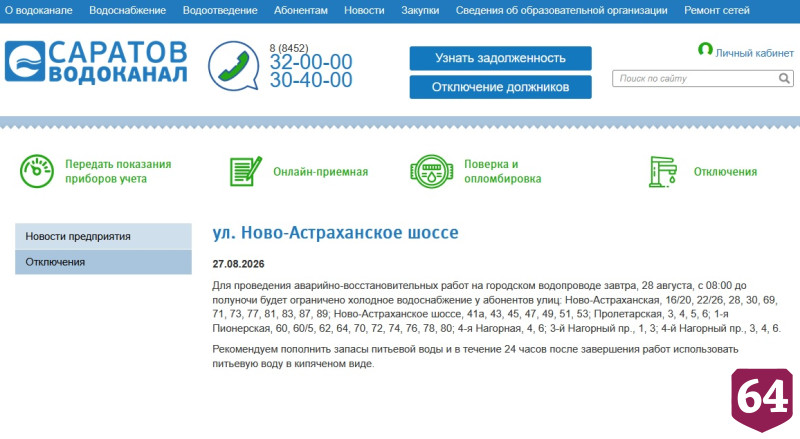Click the green phone handset icon
Screen dimensions: 800x439
coord(233,66)
